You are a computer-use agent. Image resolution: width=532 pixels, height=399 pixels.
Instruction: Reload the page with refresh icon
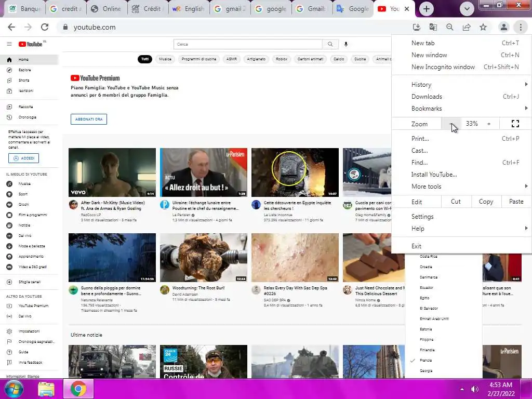tap(45, 27)
